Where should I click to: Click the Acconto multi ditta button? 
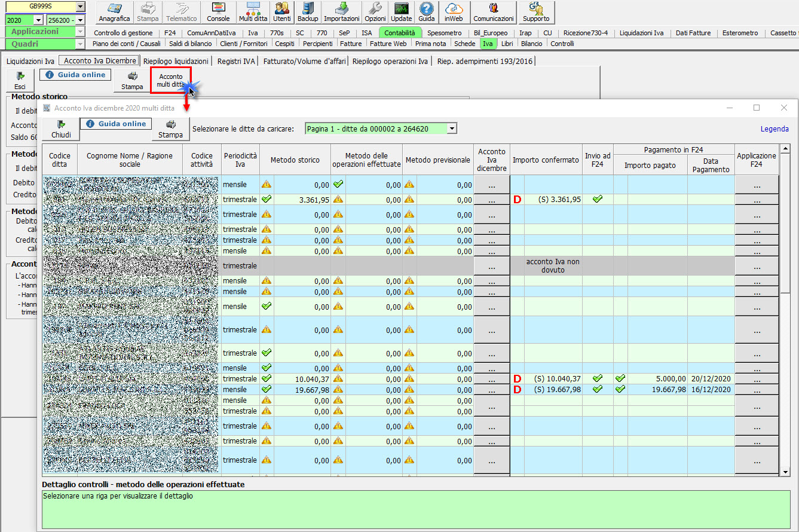[x=171, y=81]
